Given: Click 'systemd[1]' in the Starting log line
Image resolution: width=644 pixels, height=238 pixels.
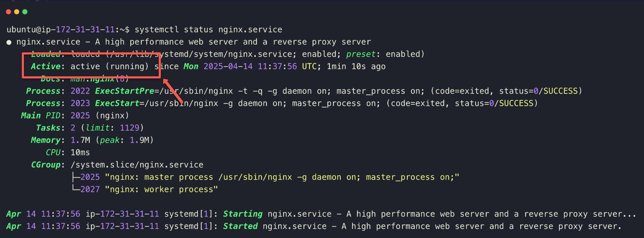Looking at the screenshot, I should point(189,214).
